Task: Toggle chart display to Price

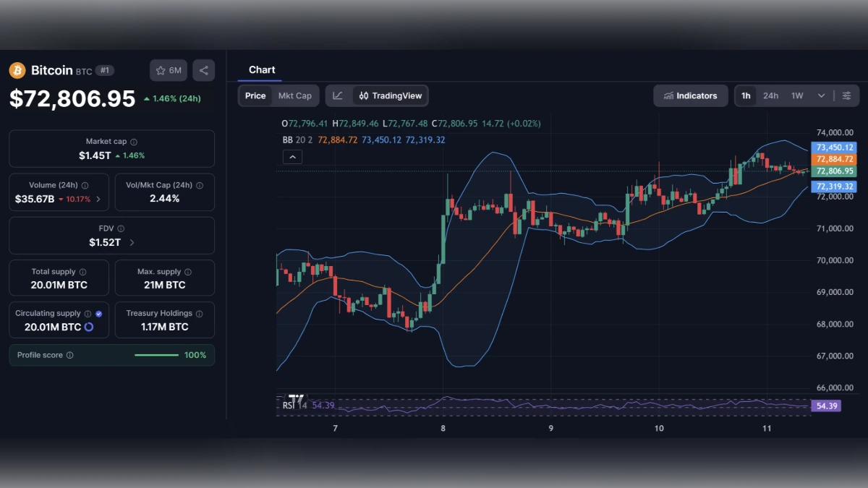Action: point(255,95)
